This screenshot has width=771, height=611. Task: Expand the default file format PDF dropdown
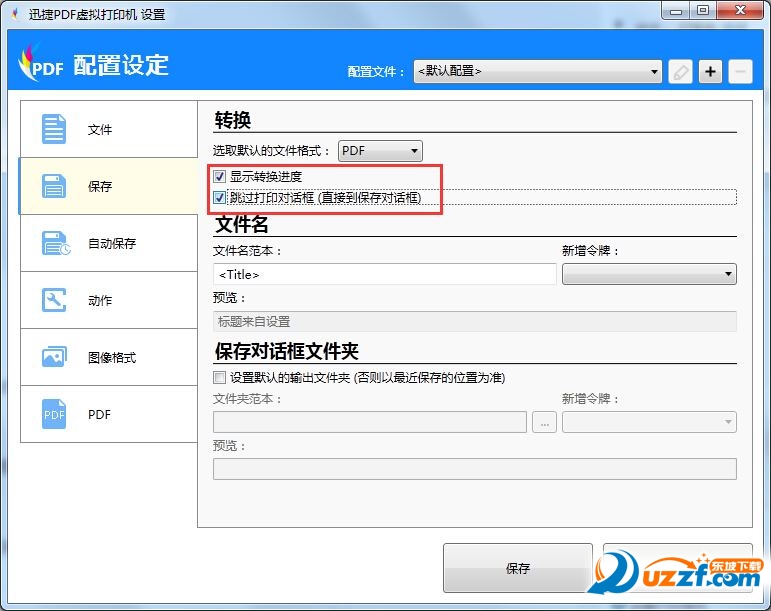pos(380,151)
